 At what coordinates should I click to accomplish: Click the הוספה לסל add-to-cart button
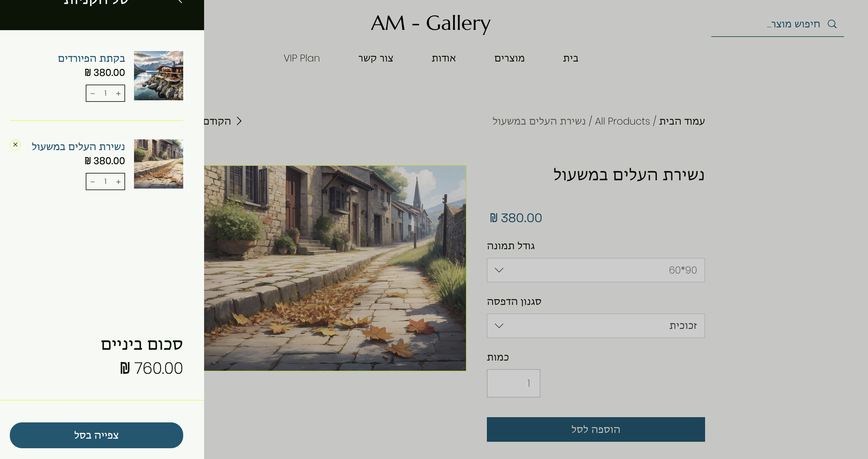click(x=595, y=429)
